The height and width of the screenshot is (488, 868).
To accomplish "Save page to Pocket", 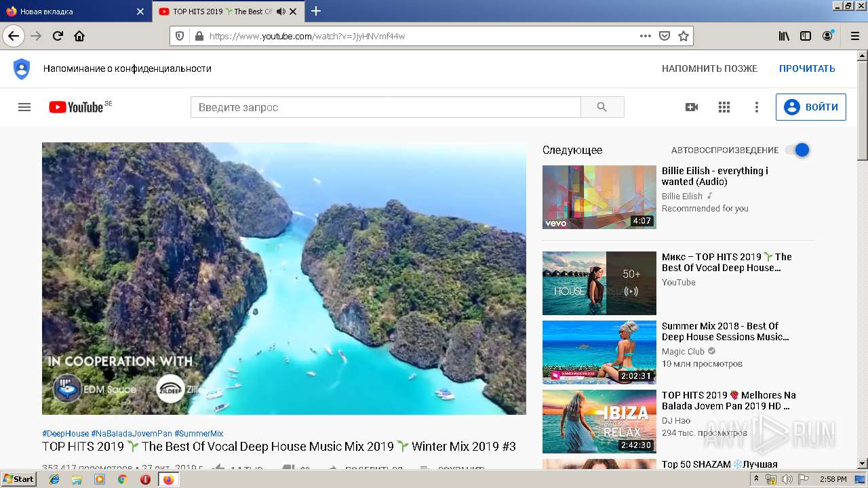I will 665,36.
